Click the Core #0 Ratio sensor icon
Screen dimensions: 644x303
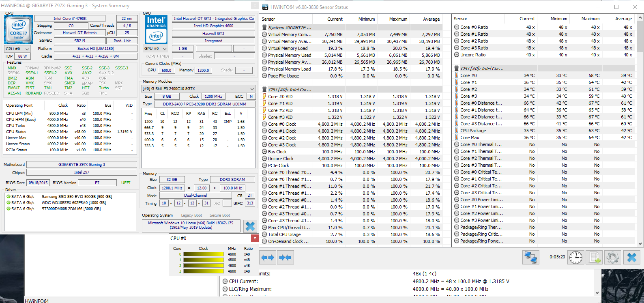pyautogui.click(x=456, y=27)
